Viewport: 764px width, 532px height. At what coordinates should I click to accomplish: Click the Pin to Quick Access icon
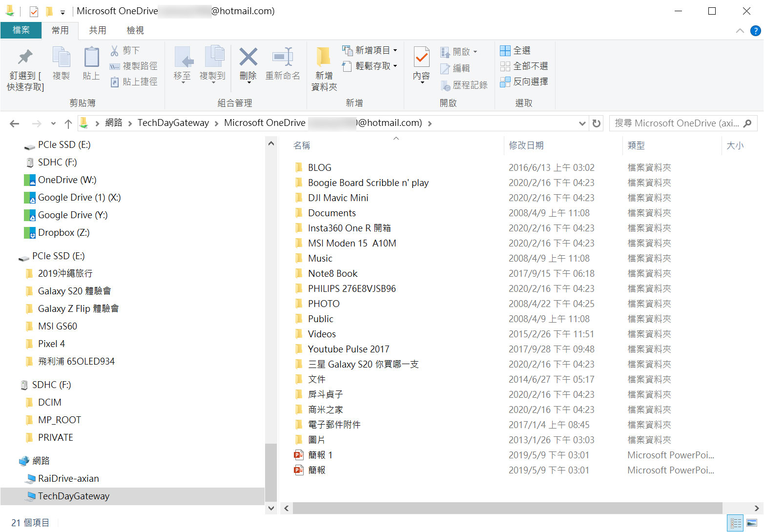[25, 57]
